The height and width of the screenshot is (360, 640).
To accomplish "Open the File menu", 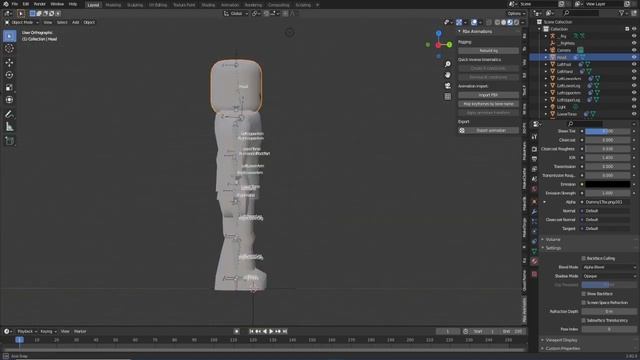I will point(15,4).
